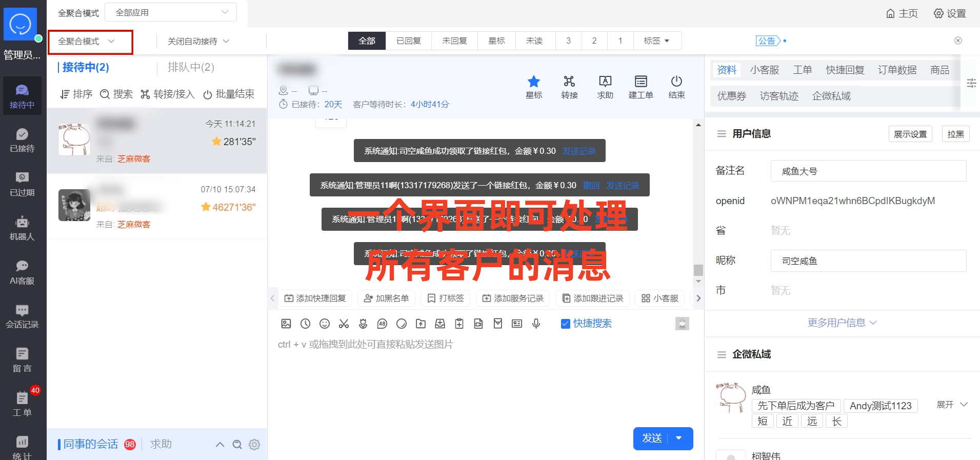The height and width of the screenshot is (460, 980).
Task: Click the envelope coupon icon in toolbar
Action: pyautogui.click(x=498, y=324)
